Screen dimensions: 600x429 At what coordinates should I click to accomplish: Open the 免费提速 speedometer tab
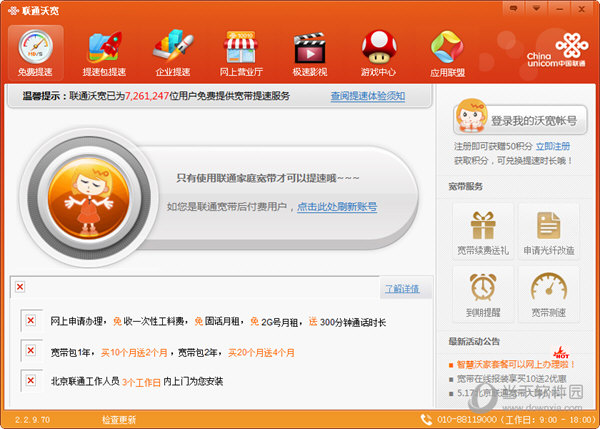[36, 52]
